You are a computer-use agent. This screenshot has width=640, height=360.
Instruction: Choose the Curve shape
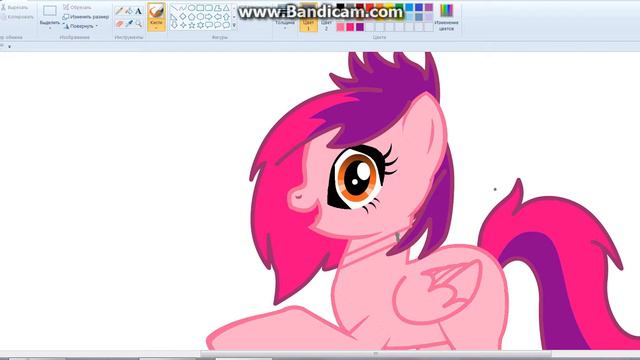coord(183,8)
